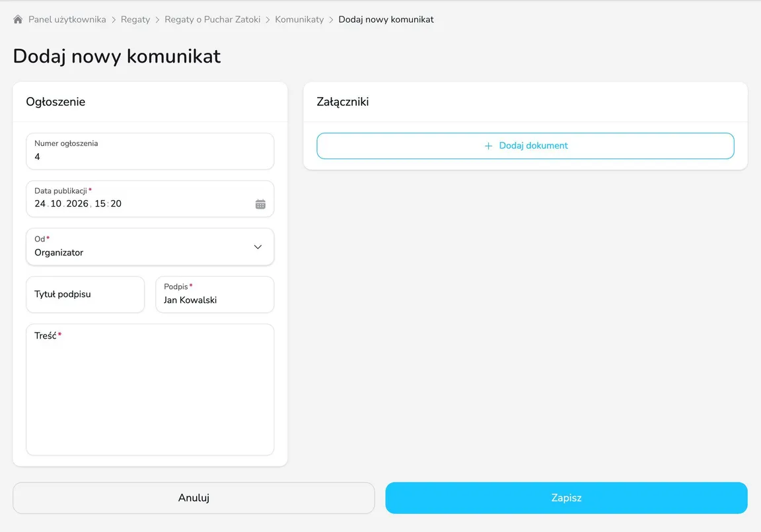This screenshot has height=532, width=761.
Task: Open the Regaty breadcrumb link
Action: tap(135, 19)
